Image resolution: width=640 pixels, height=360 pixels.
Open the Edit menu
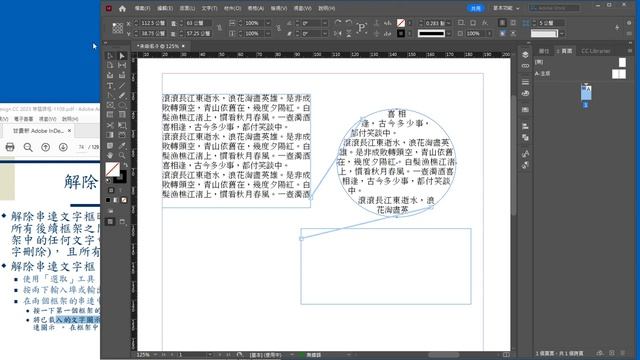pyautogui.click(x=165, y=8)
